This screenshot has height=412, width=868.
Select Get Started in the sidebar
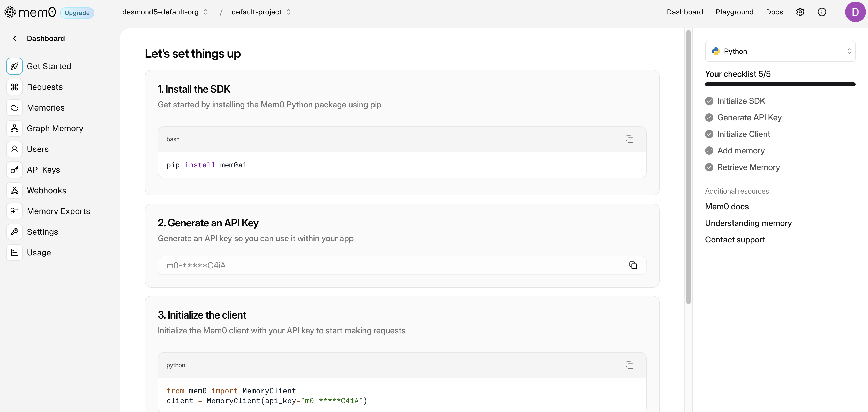[49, 66]
